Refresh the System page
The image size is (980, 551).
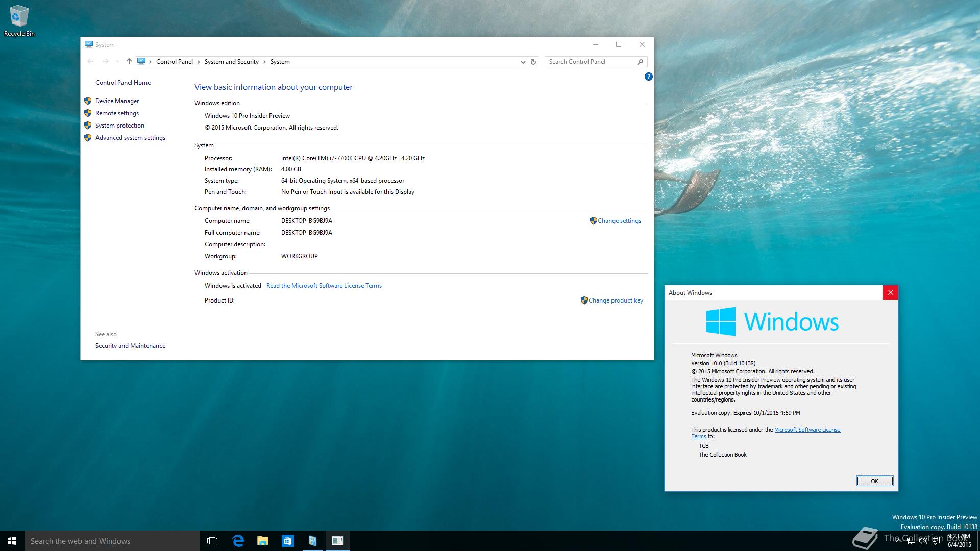[x=533, y=62]
